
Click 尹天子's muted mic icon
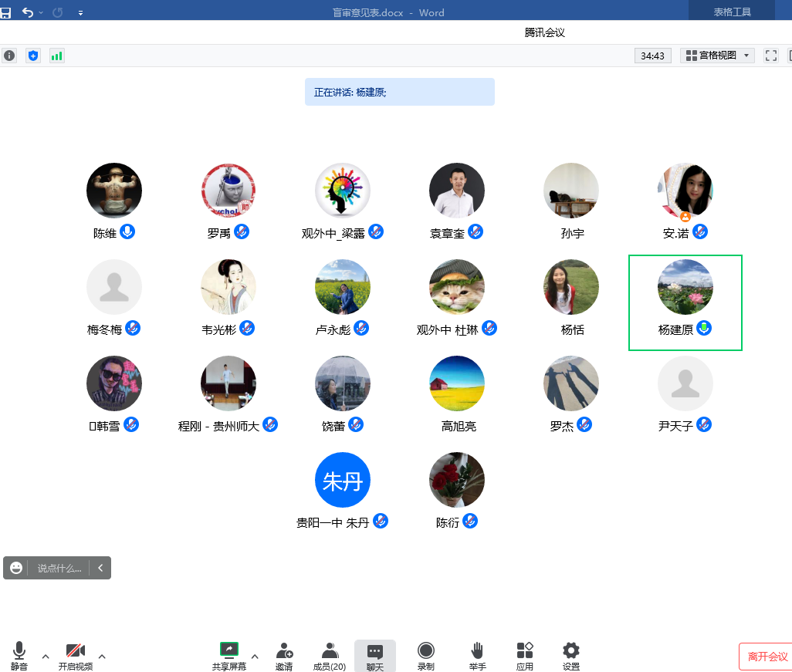703,424
